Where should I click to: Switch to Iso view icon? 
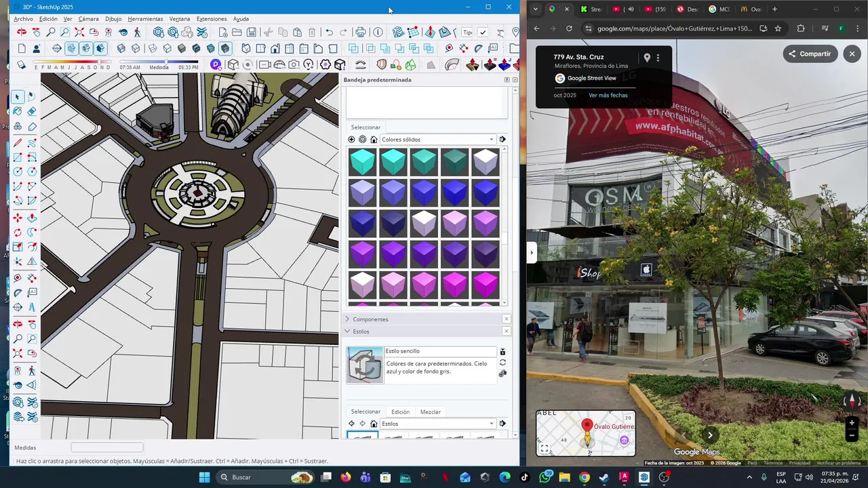pyautogui.click(x=245, y=49)
